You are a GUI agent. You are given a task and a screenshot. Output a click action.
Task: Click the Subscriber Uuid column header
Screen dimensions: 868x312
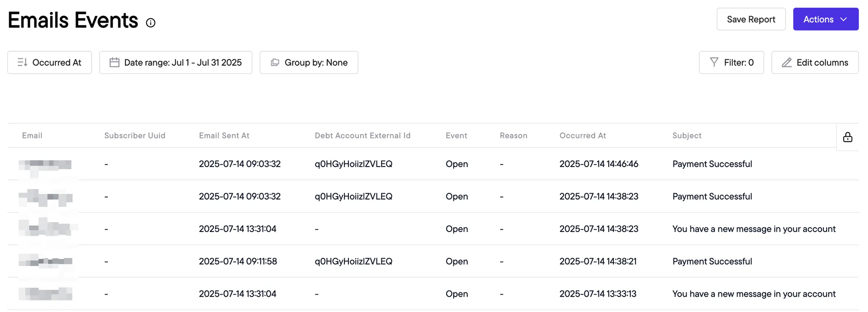[x=135, y=136]
